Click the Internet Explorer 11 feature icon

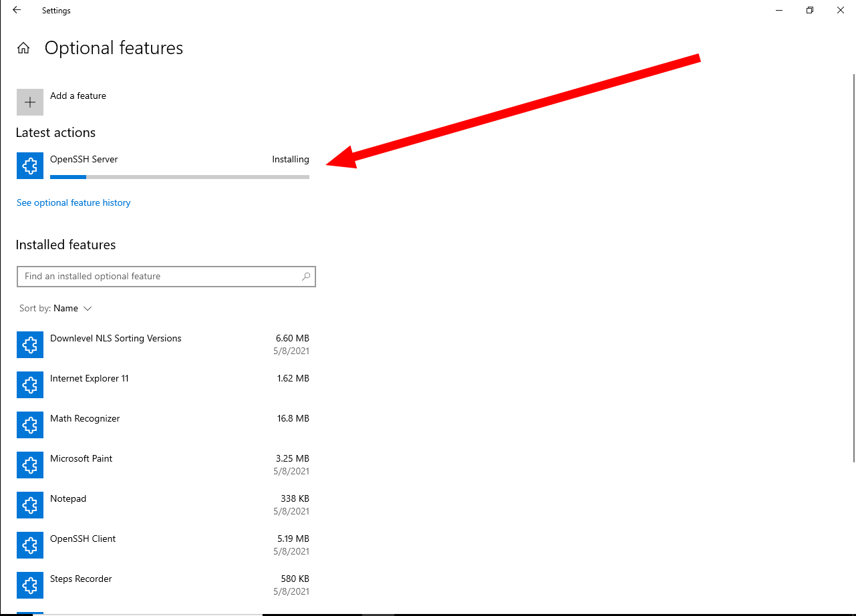[x=30, y=385]
